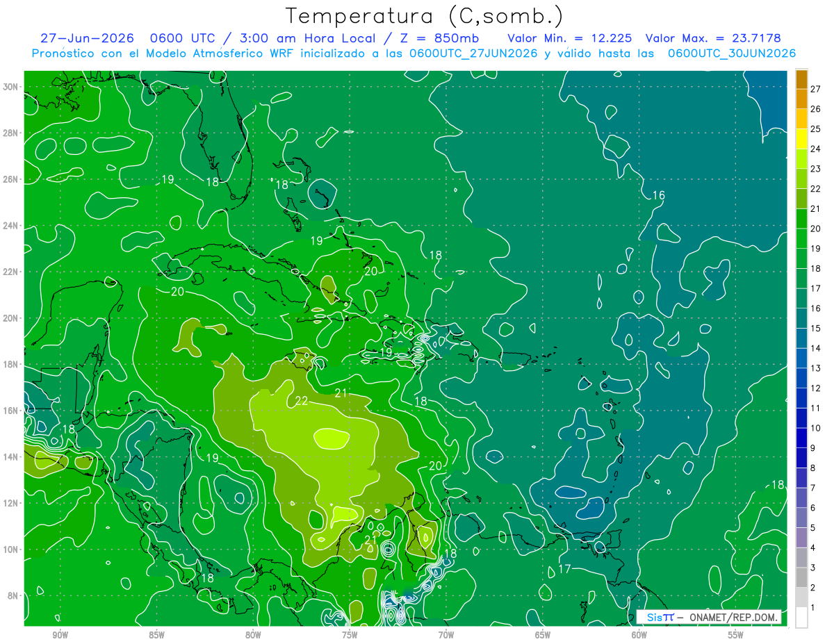Viewport: 834px width, 644px height.
Task: Pick the blue legend swatch between 11 and 12
Action: click(x=801, y=398)
